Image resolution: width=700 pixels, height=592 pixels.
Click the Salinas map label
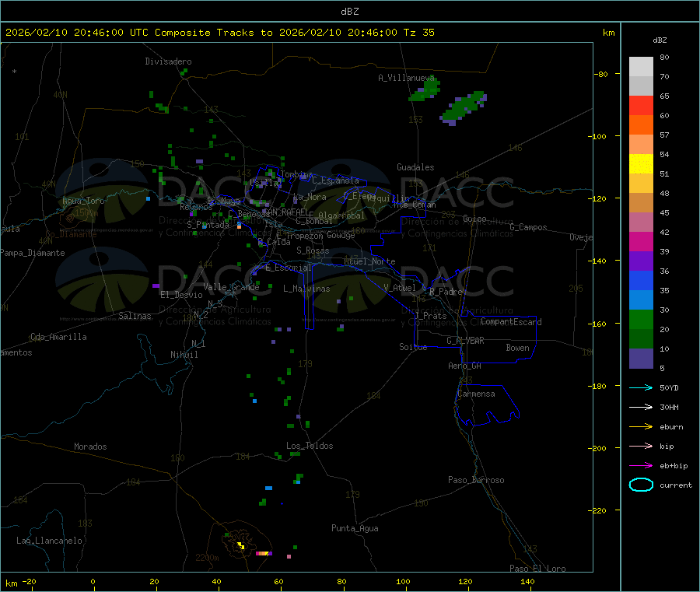(135, 316)
